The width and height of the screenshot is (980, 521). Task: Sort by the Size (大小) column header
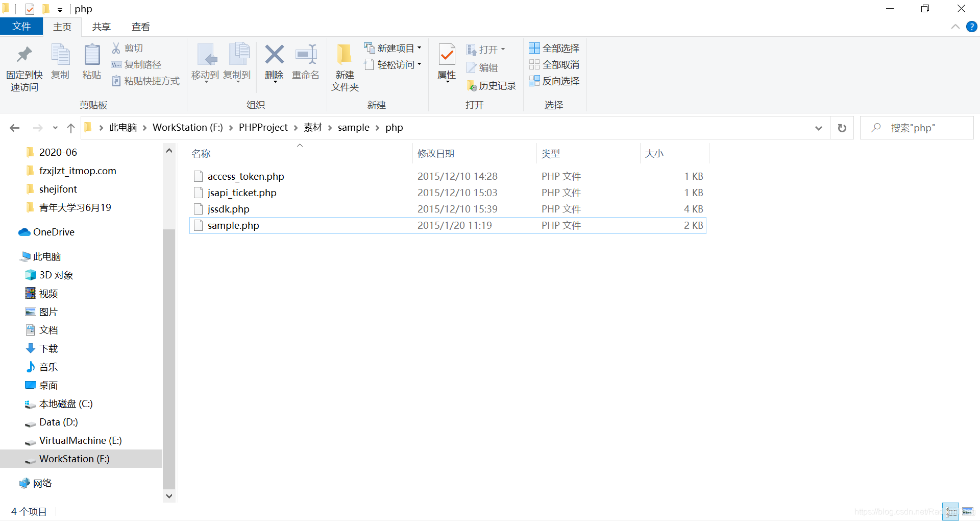(x=674, y=153)
